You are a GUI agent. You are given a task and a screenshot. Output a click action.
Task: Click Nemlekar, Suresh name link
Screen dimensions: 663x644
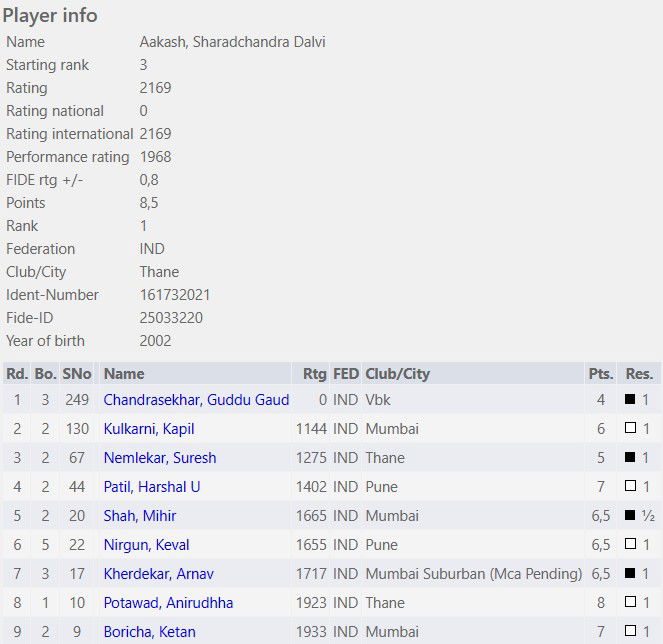[160, 458]
